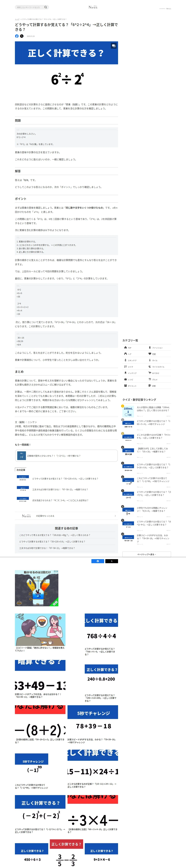This screenshot has height=868, width=186.
Task: Open (-2)^3+(-2)^2 article card
Action: (40, 814)
